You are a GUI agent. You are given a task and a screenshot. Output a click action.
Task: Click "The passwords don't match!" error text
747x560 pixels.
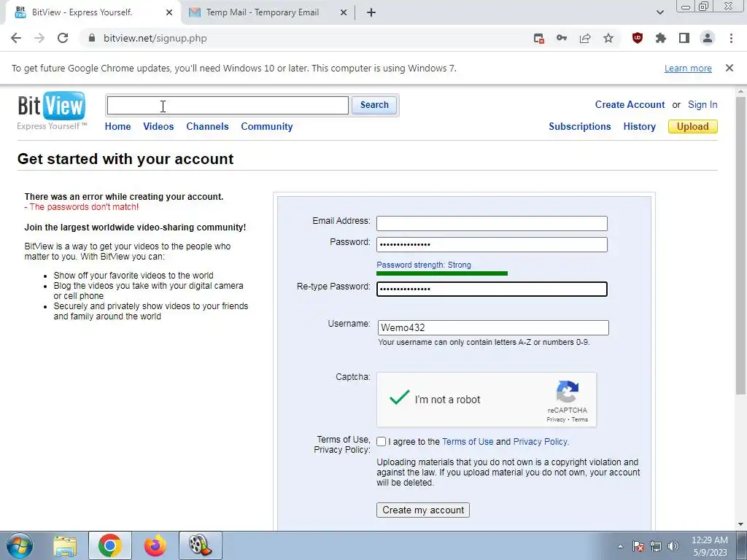pyautogui.click(x=85, y=206)
